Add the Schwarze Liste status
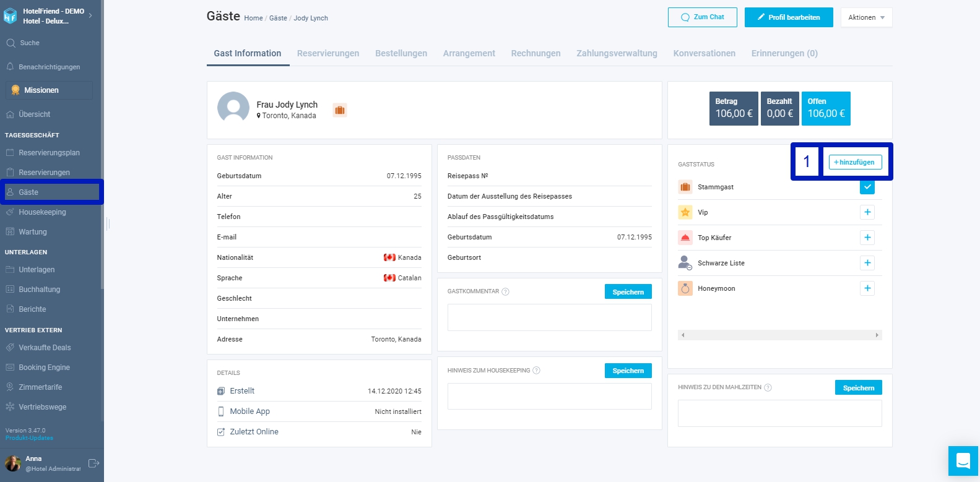Screen dimensions: 980x482 pos(867,263)
